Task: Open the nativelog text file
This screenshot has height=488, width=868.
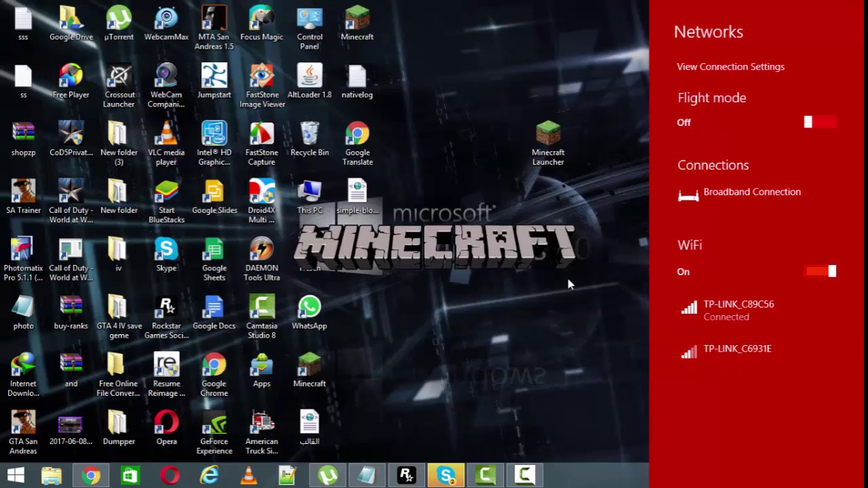Action: 357,81
